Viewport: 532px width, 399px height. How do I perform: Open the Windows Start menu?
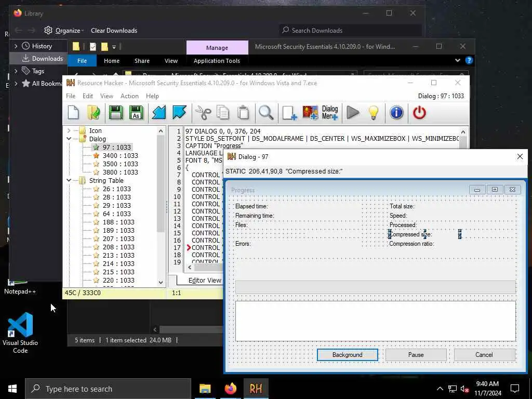pos(12,389)
